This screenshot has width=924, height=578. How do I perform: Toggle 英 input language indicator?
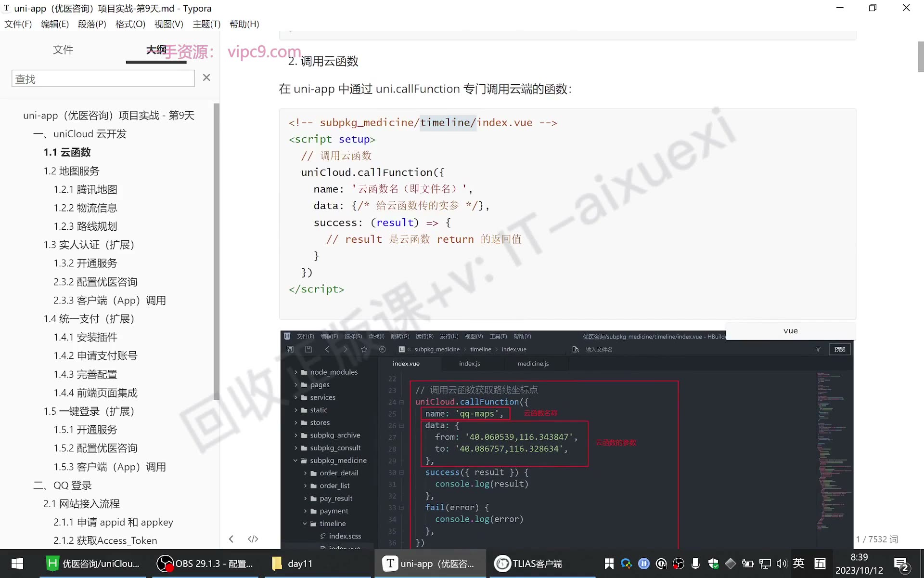(x=799, y=563)
